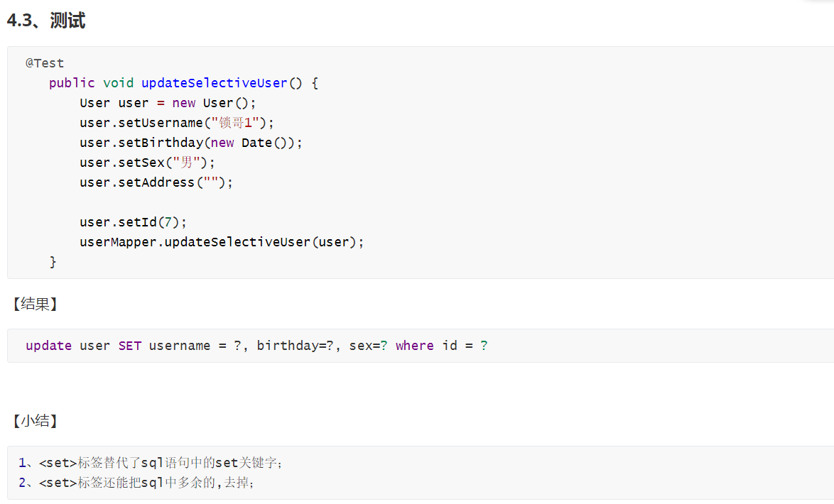The height and width of the screenshot is (504, 834).
Task: Click the 【结果】 label
Action: [x=35, y=304]
